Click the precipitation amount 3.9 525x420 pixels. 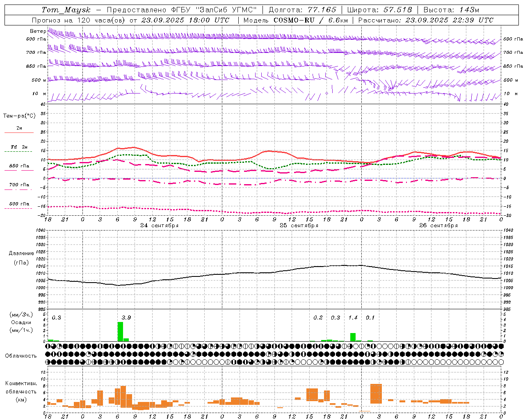tap(126, 318)
